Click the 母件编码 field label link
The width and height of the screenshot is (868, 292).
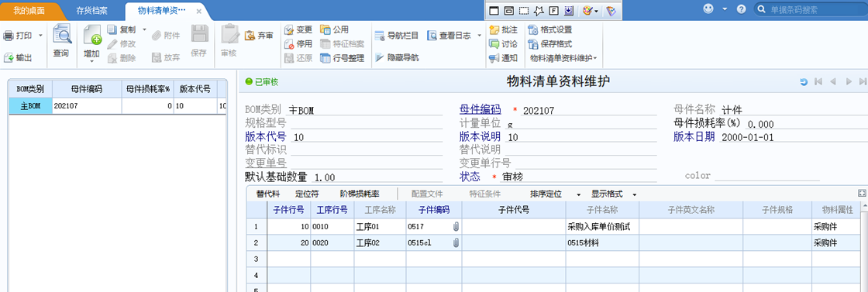(480, 109)
